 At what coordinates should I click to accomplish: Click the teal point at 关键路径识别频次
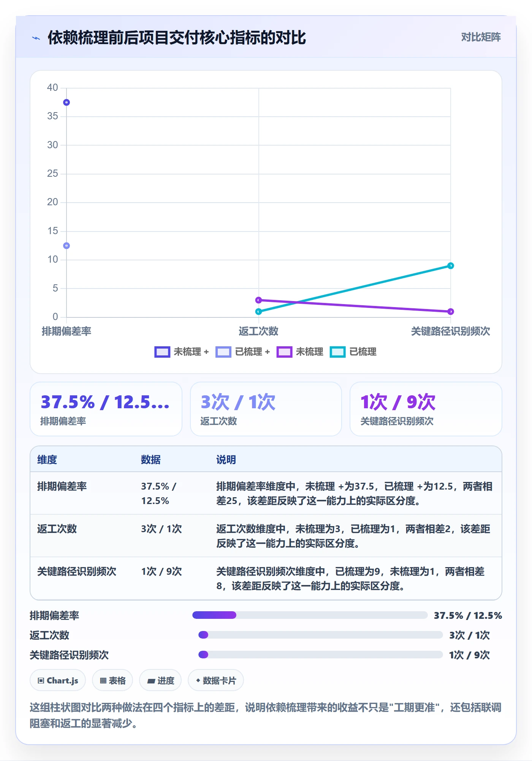450,266
